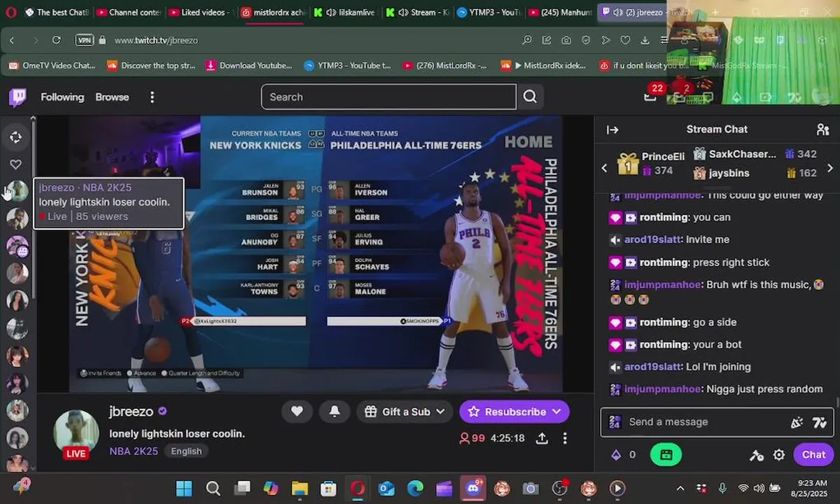Select the English language tag
This screenshot has height=504, width=840.
(186, 451)
